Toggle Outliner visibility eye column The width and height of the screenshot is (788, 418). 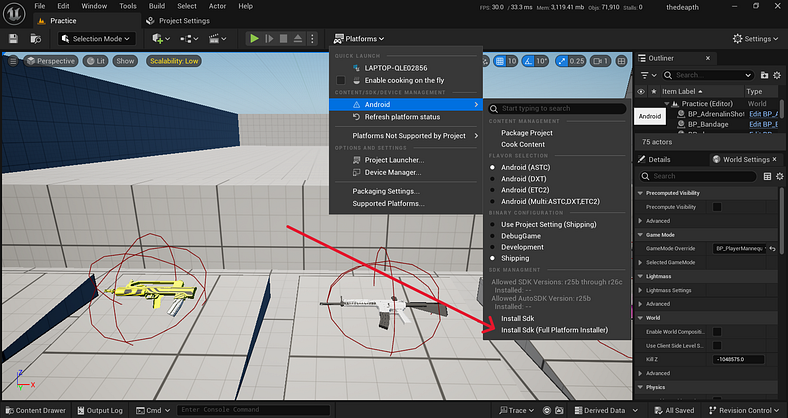[x=641, y=91]
